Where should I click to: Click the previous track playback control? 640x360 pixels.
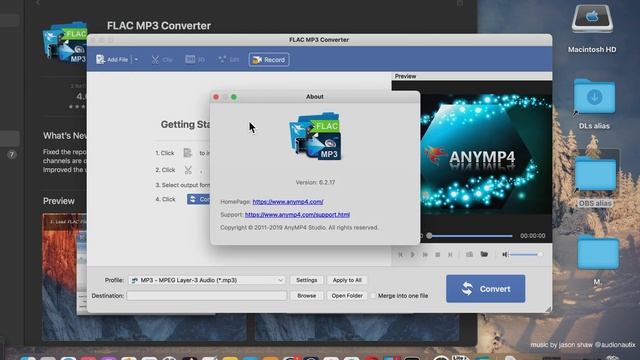[x=400, y=254]
